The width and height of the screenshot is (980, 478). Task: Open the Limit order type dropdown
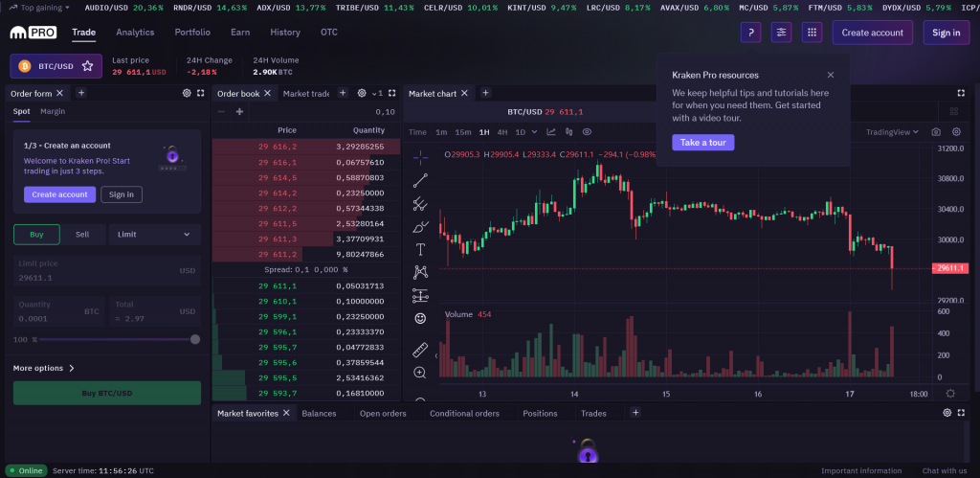[x=154, y=234]
